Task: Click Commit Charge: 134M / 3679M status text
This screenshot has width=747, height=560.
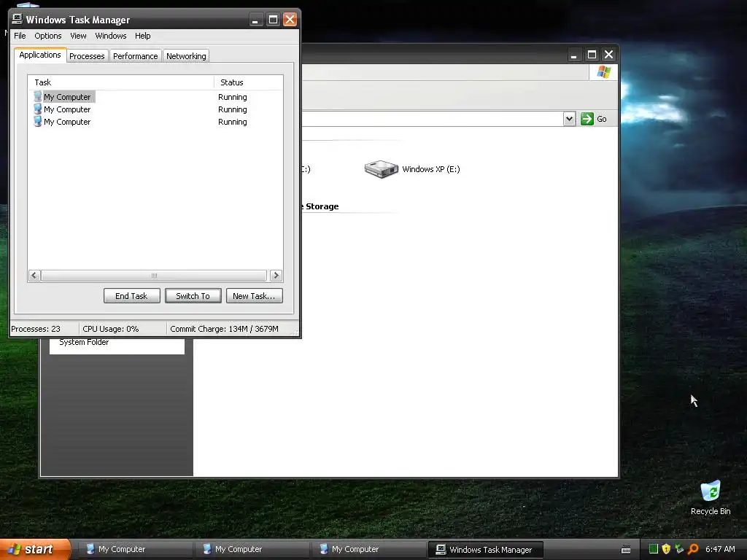Action: (x=224, y=329)
